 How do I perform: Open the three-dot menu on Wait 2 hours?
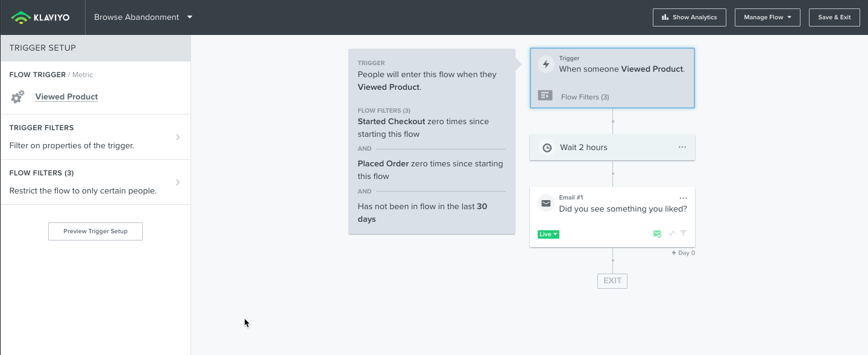click(x=682, y=148)
